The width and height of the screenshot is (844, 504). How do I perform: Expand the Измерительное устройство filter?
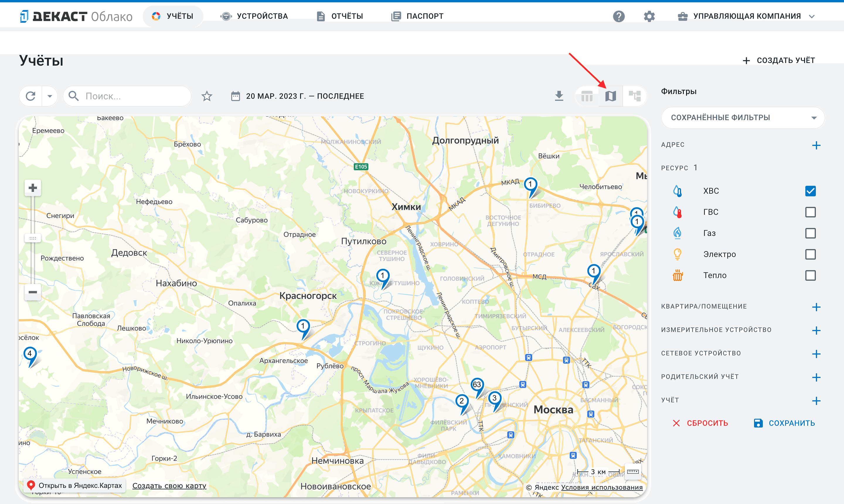816,331
